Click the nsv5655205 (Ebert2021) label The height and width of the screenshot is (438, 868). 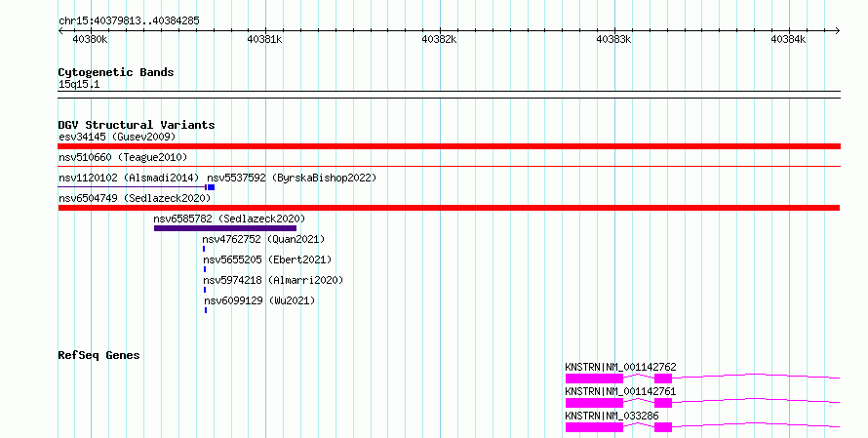click(267, 259)
